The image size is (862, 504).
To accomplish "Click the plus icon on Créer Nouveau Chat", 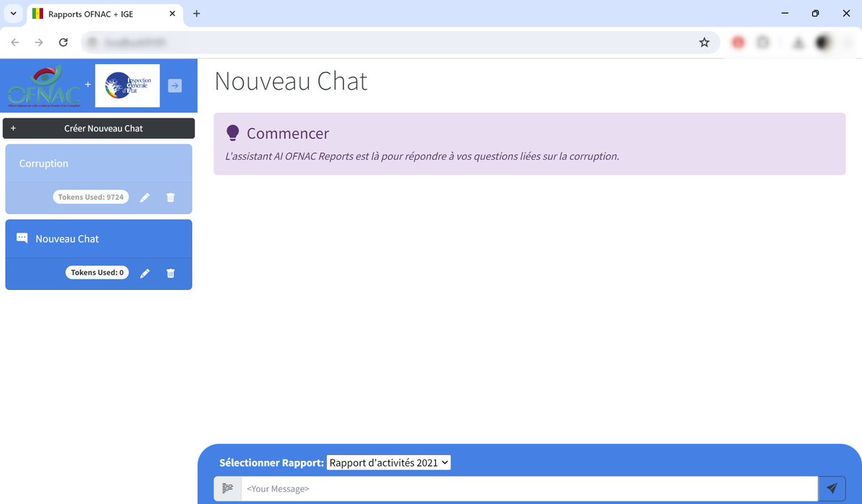I will pyautogui.click(x=13, y=129).
